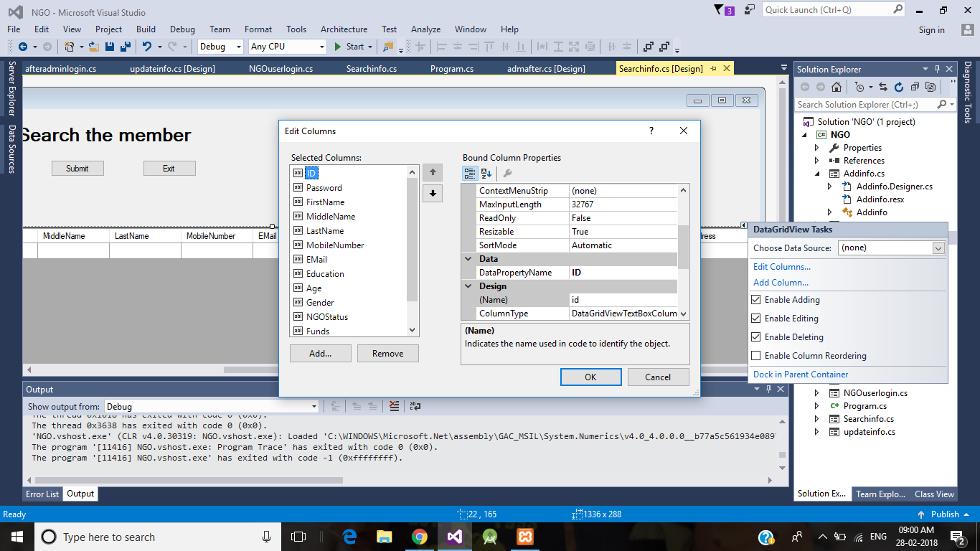Image resolution: width=980 pixels, height=551 pixels.
Task: Switch to the Error List tab
Action: click(42, 494)
